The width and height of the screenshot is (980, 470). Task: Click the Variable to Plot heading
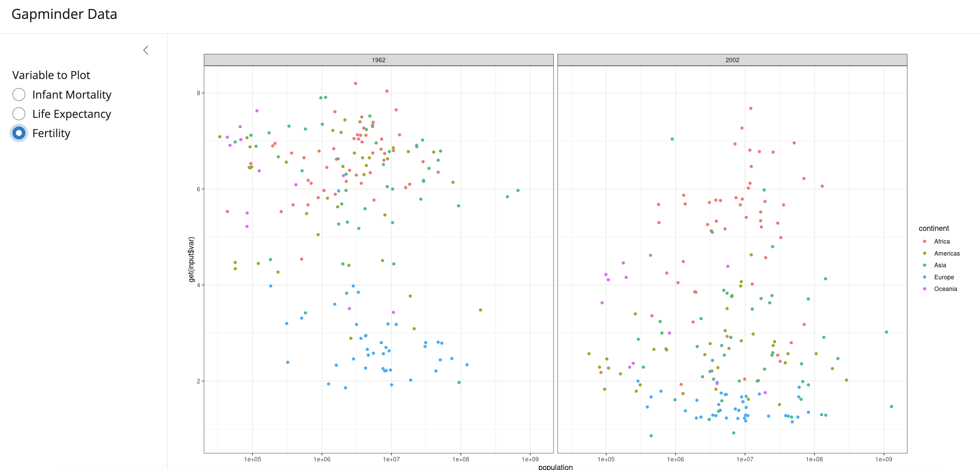[x=51, y=75]
